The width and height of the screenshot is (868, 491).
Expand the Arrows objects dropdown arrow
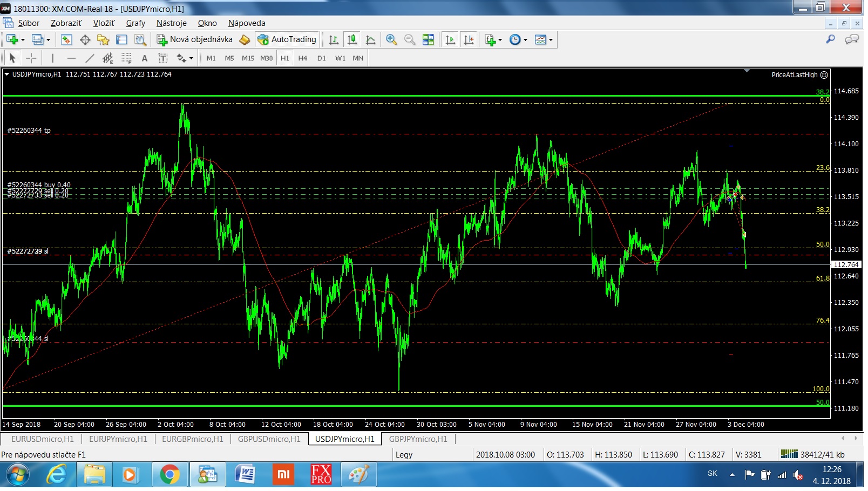[x=191, y=58]
